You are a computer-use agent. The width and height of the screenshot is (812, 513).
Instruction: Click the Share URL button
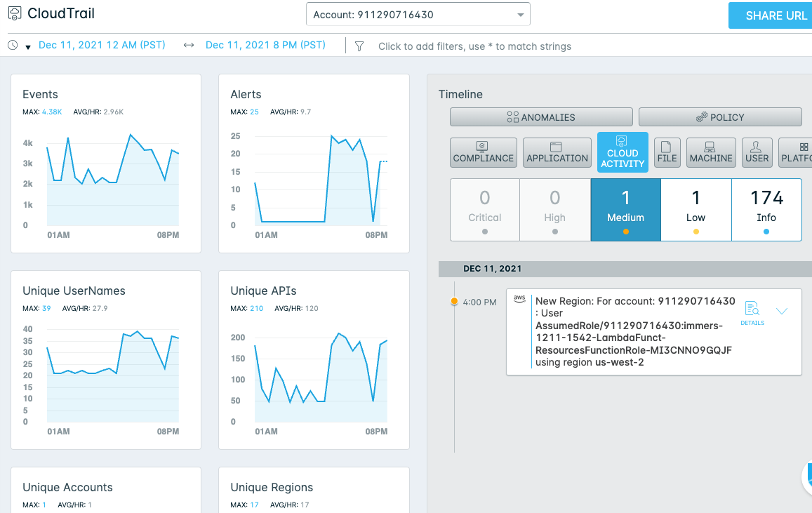pos(771,15)
